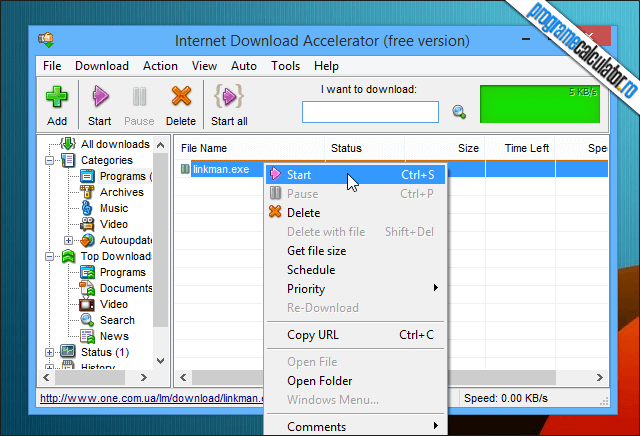Click the linkman download URL link in status bar
640x436 pixels.
click(x=152, y=398)
